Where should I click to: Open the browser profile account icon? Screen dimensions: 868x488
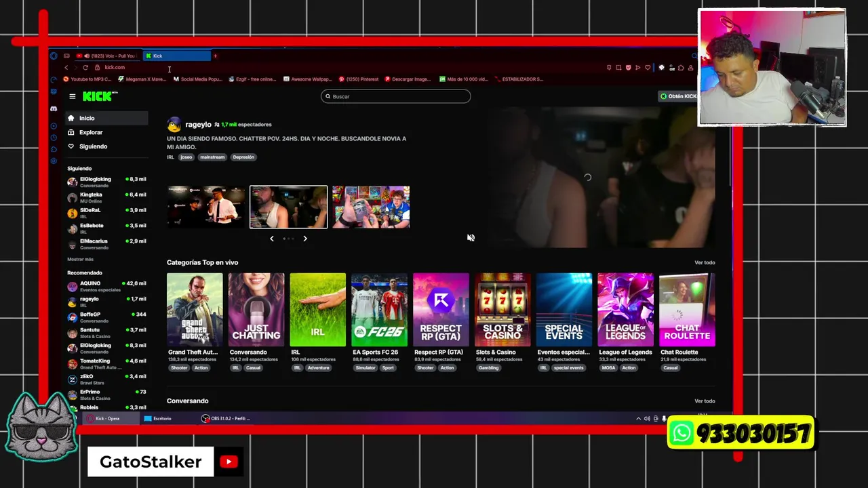(x=690, y=68)
